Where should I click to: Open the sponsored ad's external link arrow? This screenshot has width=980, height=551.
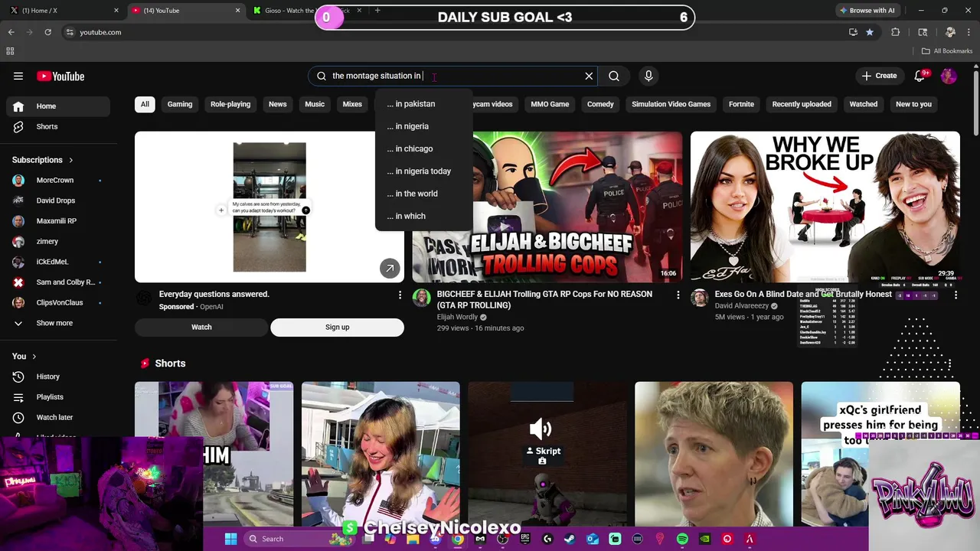(x=390, y=268)
